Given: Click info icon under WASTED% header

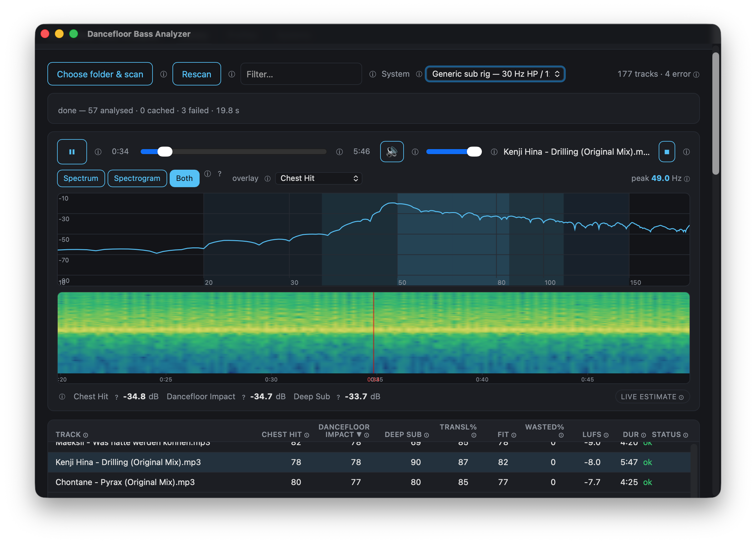Looking at the screenshot, I should coord(561,435).
